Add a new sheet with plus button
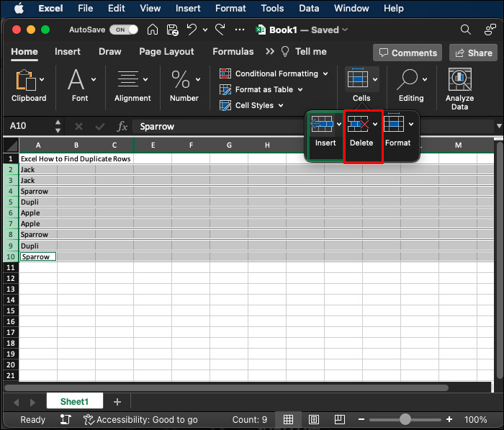The width and height of the screenshot is (504, 430). [117, 401]
